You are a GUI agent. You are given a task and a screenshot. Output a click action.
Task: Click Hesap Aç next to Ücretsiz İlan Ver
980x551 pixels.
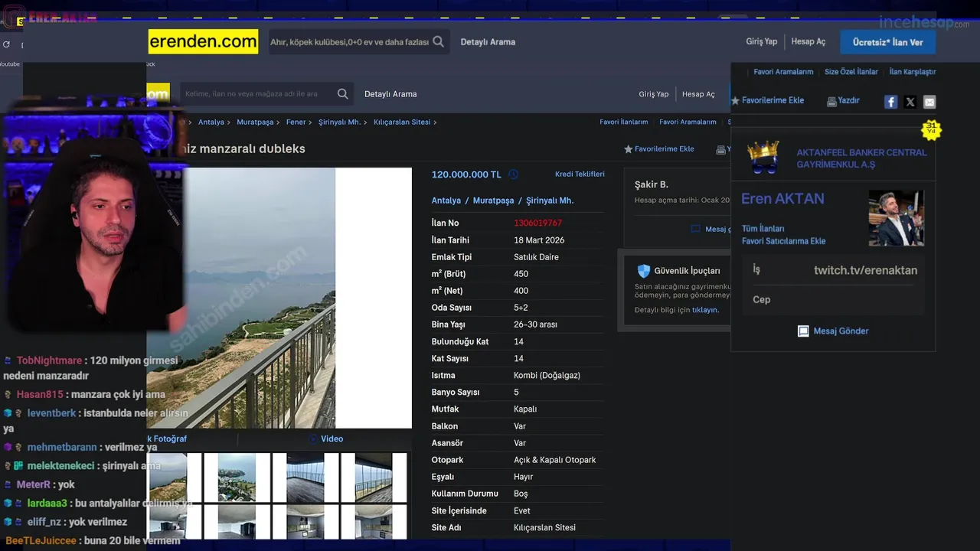[808, 42]
